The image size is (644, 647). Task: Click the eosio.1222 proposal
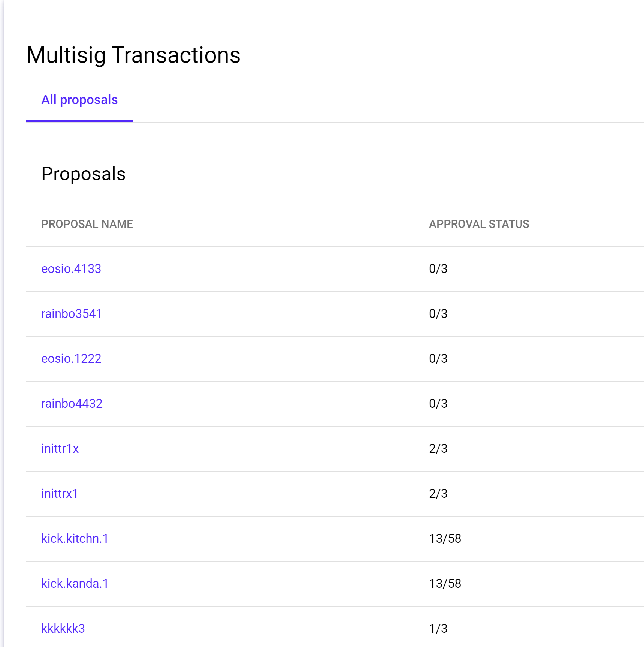coord(71,359)
